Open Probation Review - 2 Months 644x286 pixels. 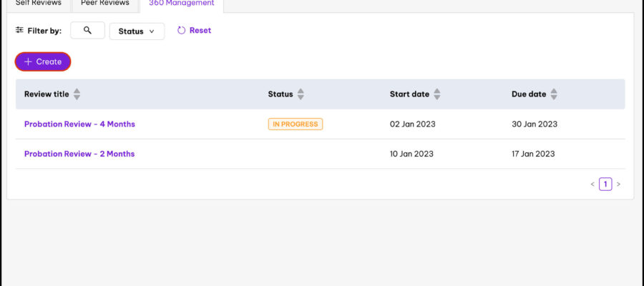click(79, 154)
